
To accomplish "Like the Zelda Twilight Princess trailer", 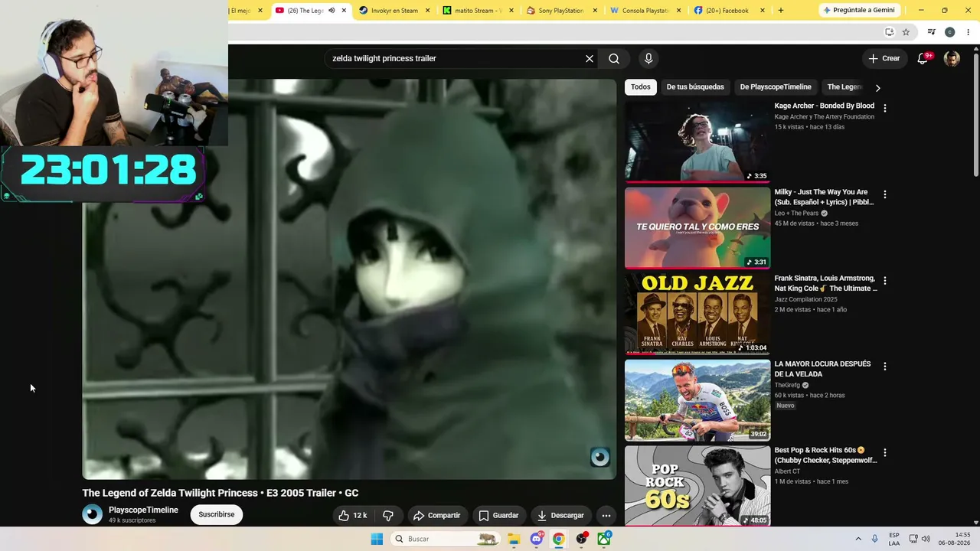I will pyautogui.click(x=353, y=516).
